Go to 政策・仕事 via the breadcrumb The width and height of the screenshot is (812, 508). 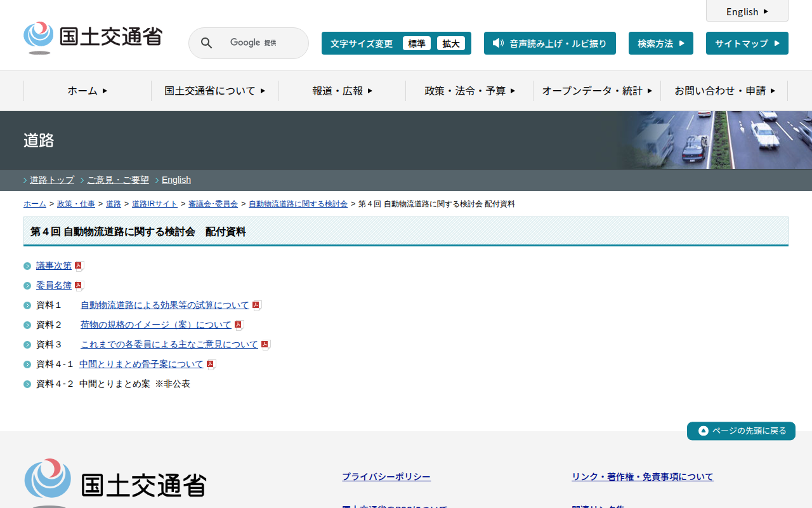click(x=76, y=204)
